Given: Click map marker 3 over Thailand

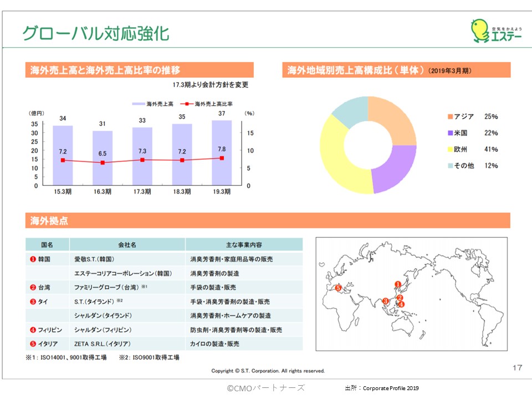Looking at the screenshot, I should [385, 301].
